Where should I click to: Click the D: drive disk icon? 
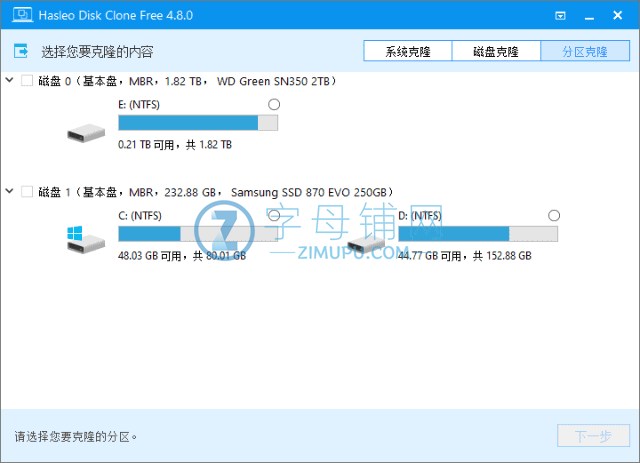(x=366, y=244)
